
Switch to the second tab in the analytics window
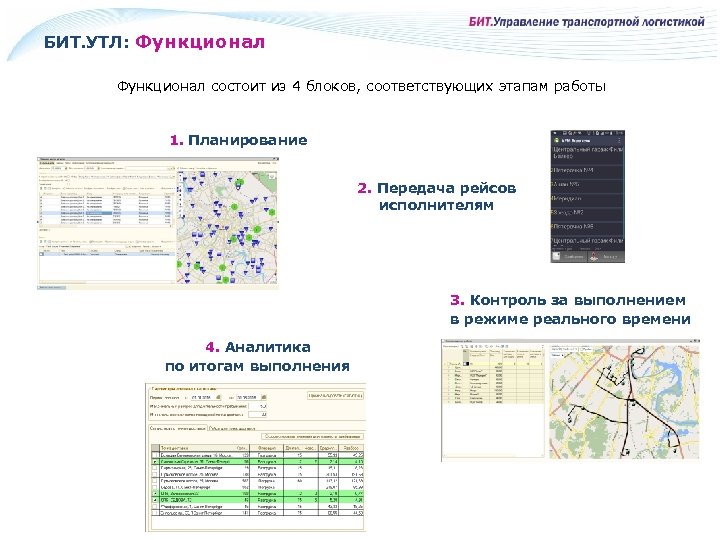232,428
